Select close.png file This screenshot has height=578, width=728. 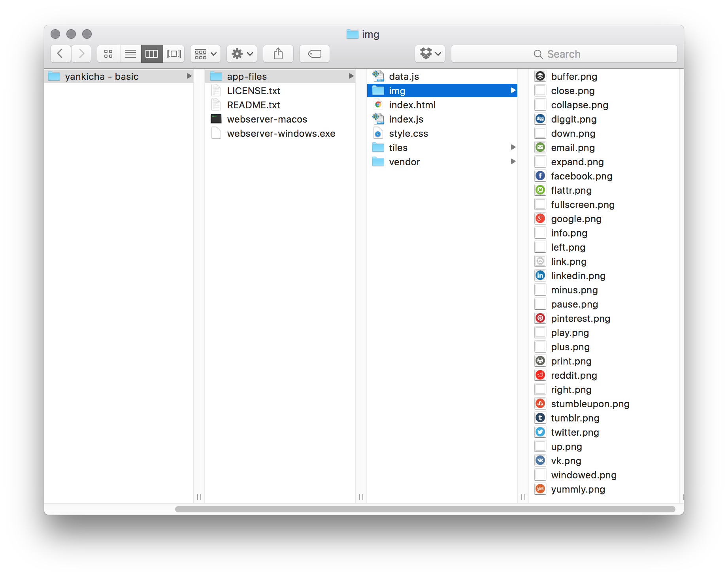(x=604, y=91)
